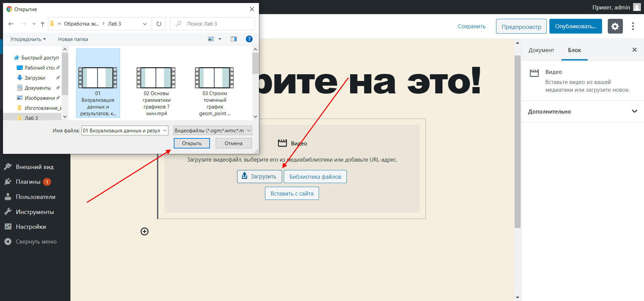Open the view mode dropdown arrow

(220, 39)
